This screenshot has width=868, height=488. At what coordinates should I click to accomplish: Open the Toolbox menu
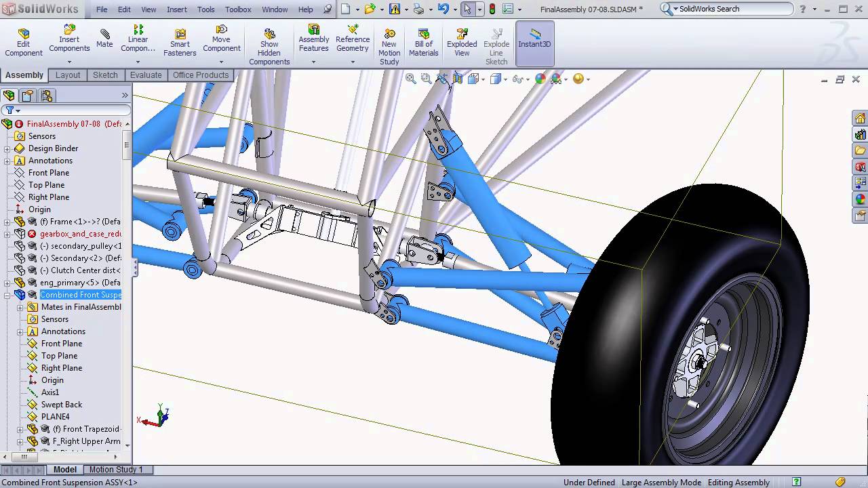pyautogui.click(x=238, y=9)
